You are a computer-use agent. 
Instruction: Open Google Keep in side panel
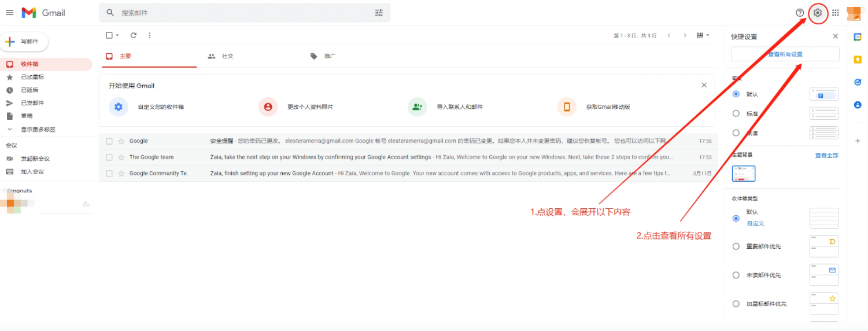(x=858, y=59)
